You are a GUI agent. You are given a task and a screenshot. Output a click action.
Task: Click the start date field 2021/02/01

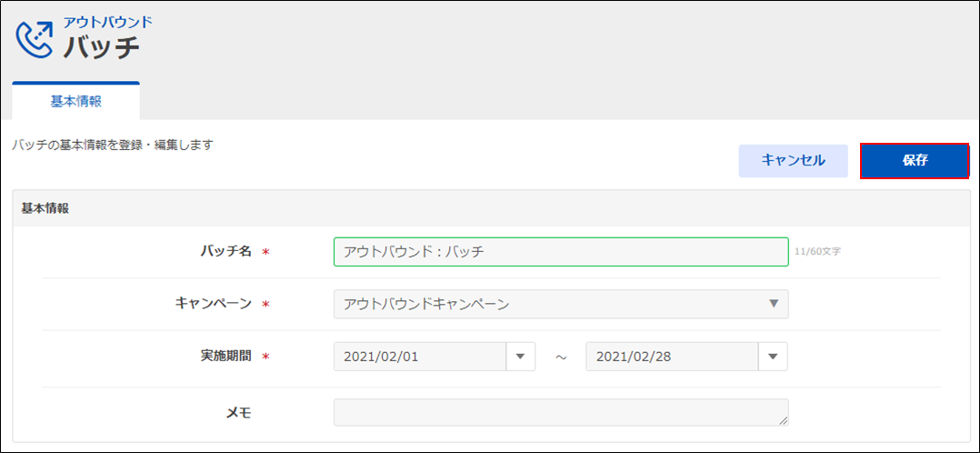[x=419, y=357]
